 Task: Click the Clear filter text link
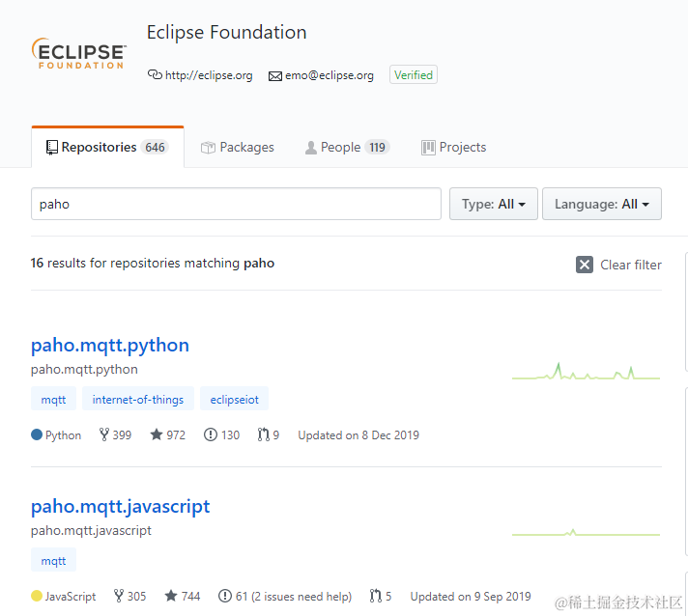pos(631,265)
